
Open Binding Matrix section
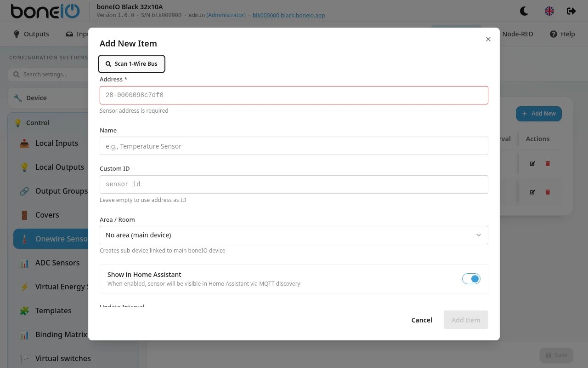[x=51, y=335]
